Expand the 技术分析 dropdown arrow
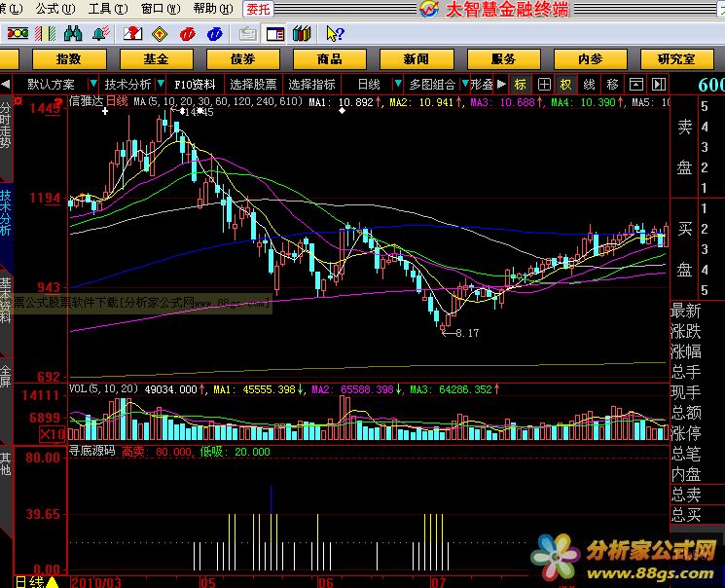The width and height of the screenshot is (725, 588). [x=161, y=84]
